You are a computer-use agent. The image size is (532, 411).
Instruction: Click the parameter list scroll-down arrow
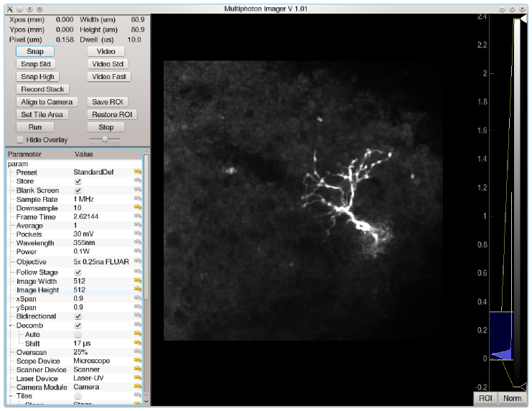click(146, 402)
